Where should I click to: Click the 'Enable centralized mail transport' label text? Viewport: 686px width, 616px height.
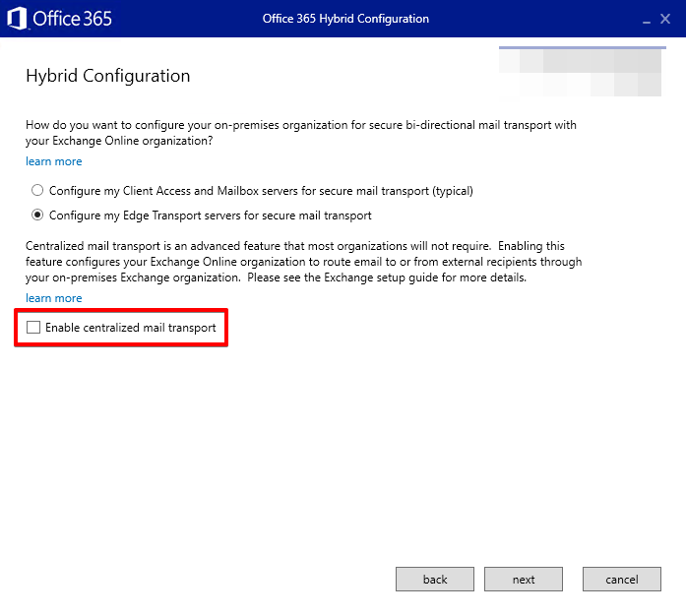point(130,328)
